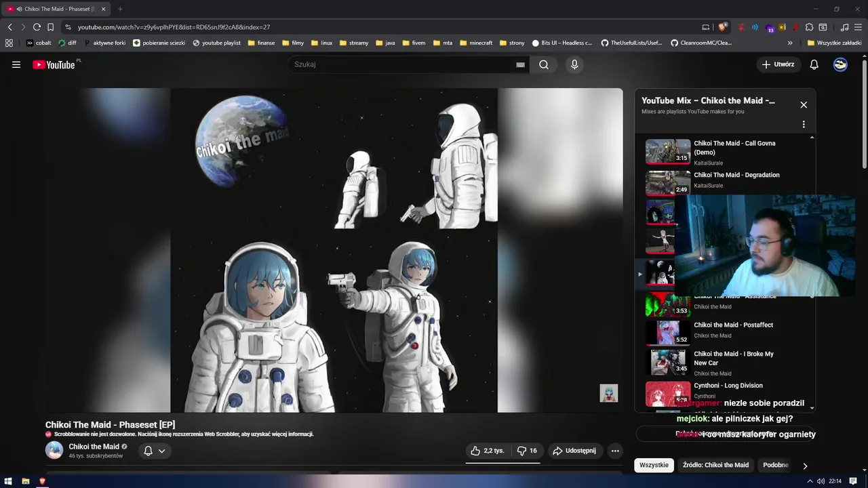Image resolution: width=868 pixels, height=488 pixels.
Task: Open the browser extensions puzzle icon
Action: (809, 27)
